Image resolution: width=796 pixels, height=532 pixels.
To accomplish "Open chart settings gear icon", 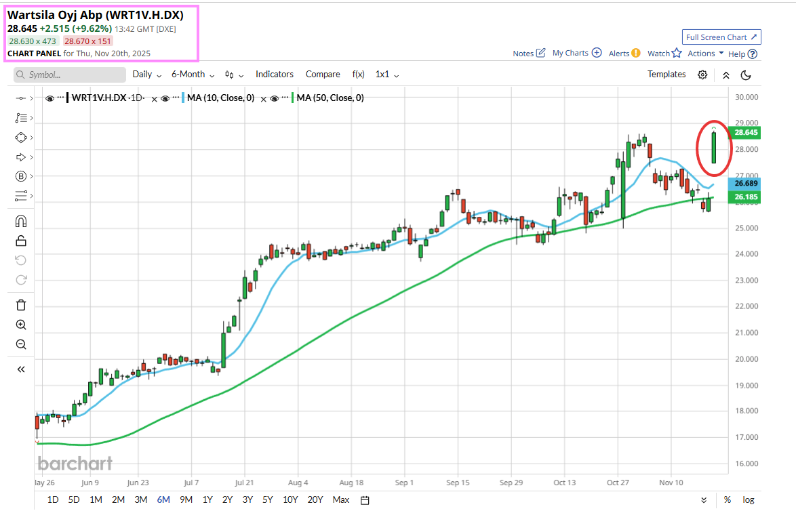I will [702, 75].
